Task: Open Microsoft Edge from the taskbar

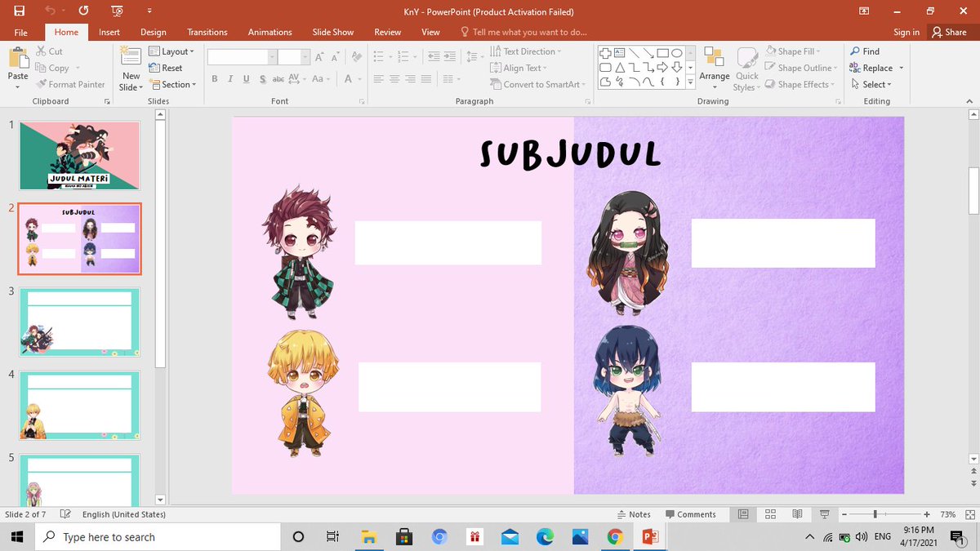Action: point(544,536)
